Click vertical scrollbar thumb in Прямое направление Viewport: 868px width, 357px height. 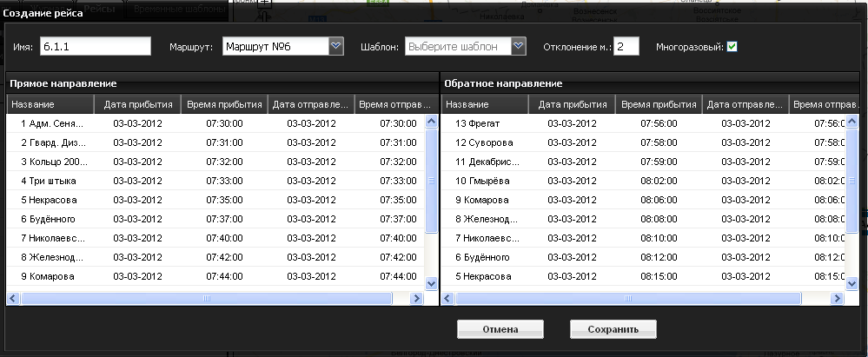[431, 181]
